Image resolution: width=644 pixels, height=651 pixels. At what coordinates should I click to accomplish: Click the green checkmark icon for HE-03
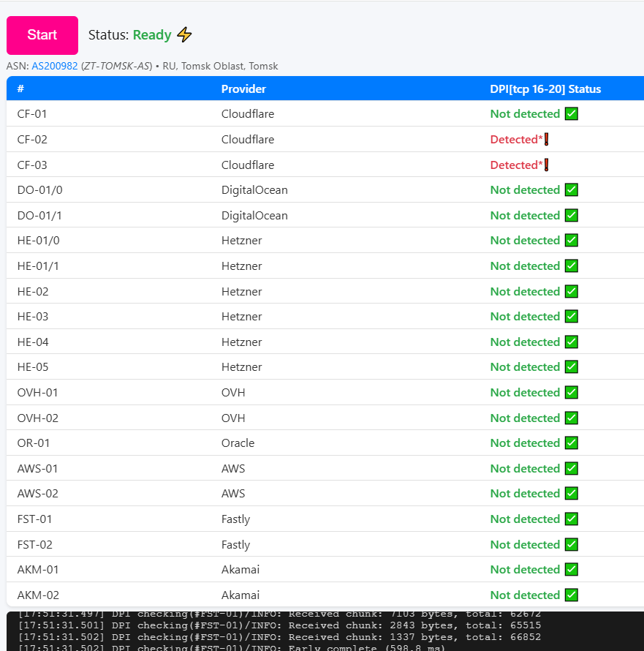coord(572,317)
